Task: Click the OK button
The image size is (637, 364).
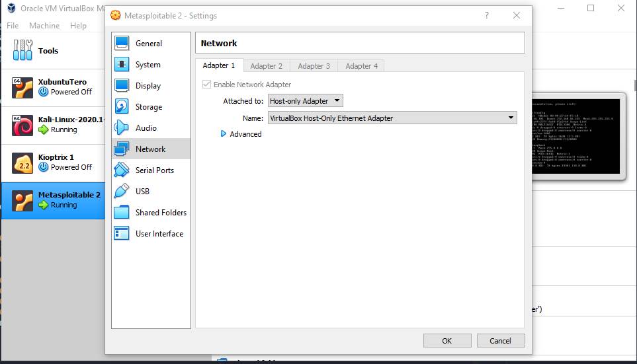Action: pyautogui.click(x=447, y=341)
